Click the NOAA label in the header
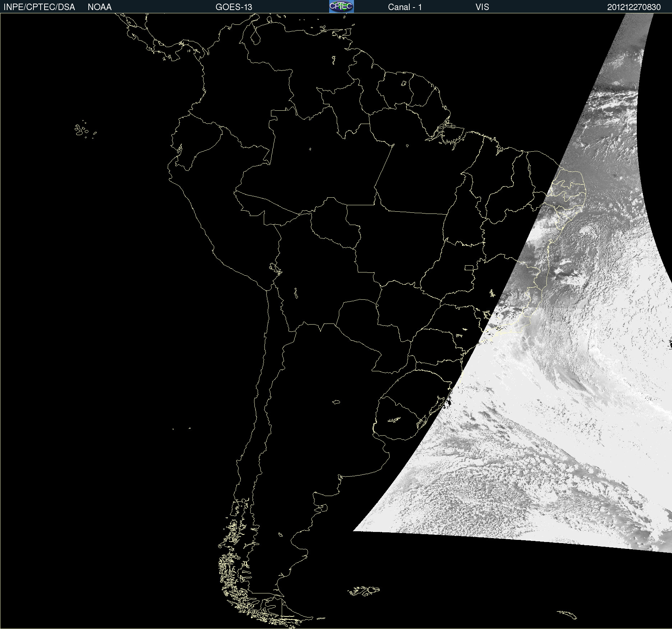 100,7
